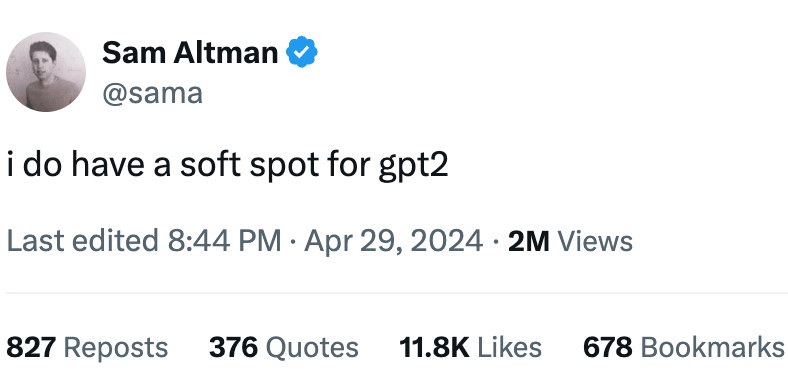Click the 8:44 PM timestamp
This screenshot has width=788, height=392.
(x=225, y=240)
